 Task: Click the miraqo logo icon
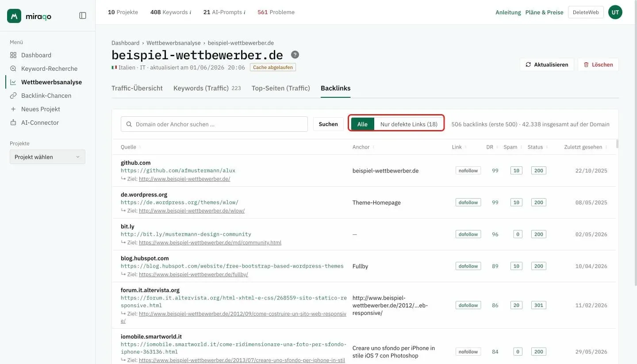[x=14, y=16]
